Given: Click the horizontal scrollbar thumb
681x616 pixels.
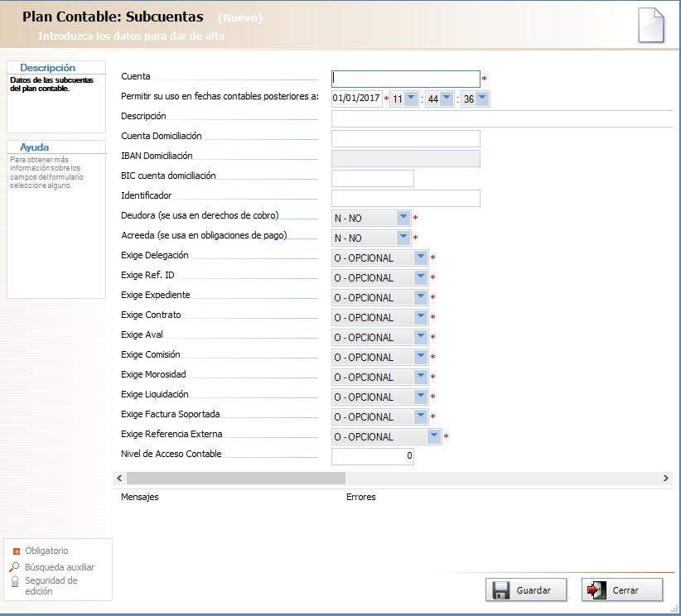Looking at the screenshot, I should 236,478.
